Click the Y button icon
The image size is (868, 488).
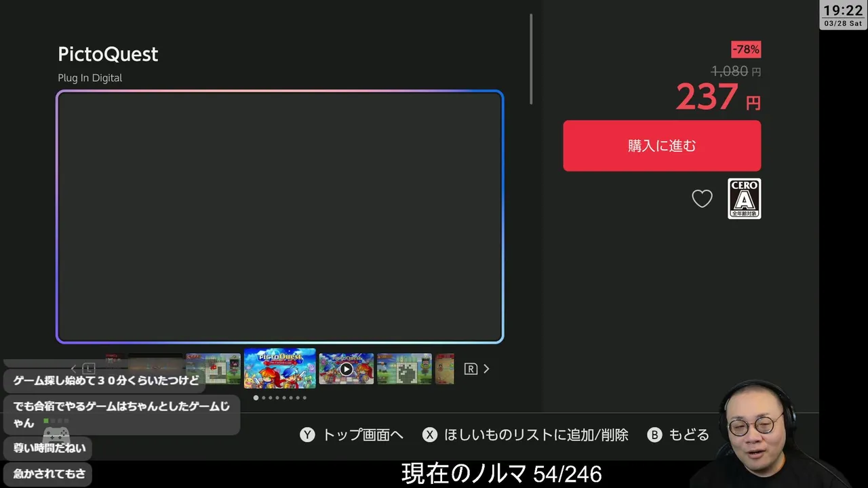coord(308,435)
